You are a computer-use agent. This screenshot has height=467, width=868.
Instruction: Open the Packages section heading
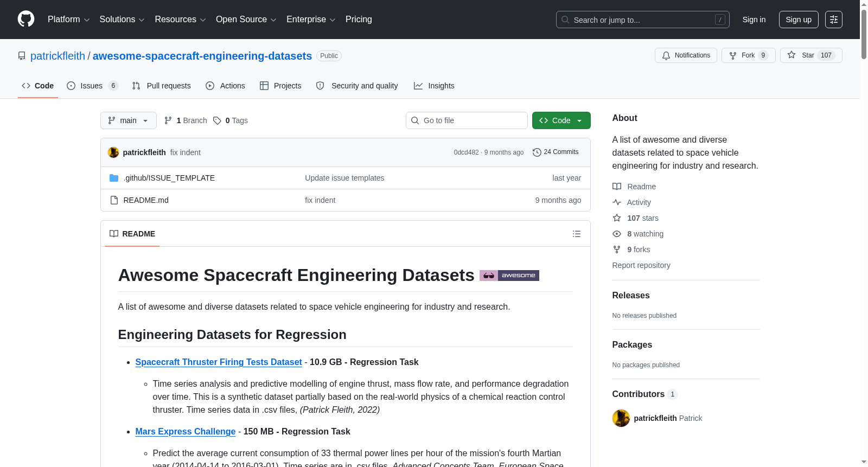pyautogui.click(x=632, y=344)
